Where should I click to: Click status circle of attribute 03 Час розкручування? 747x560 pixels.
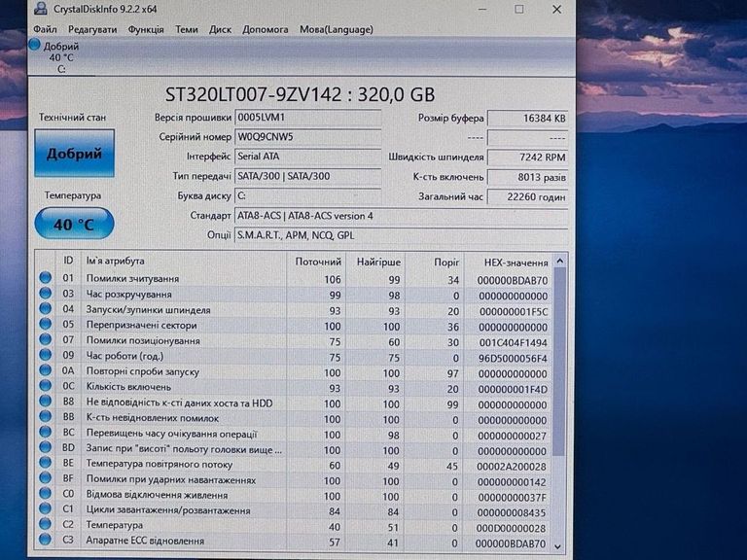coord(46,293)
